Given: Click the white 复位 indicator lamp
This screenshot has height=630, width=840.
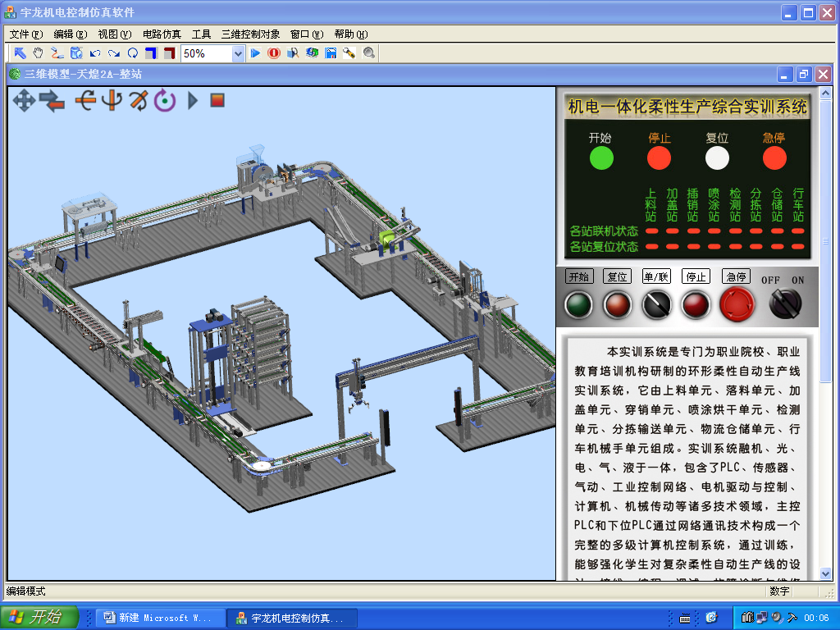Looking at the screenshot, I should [x=717, y=158].
